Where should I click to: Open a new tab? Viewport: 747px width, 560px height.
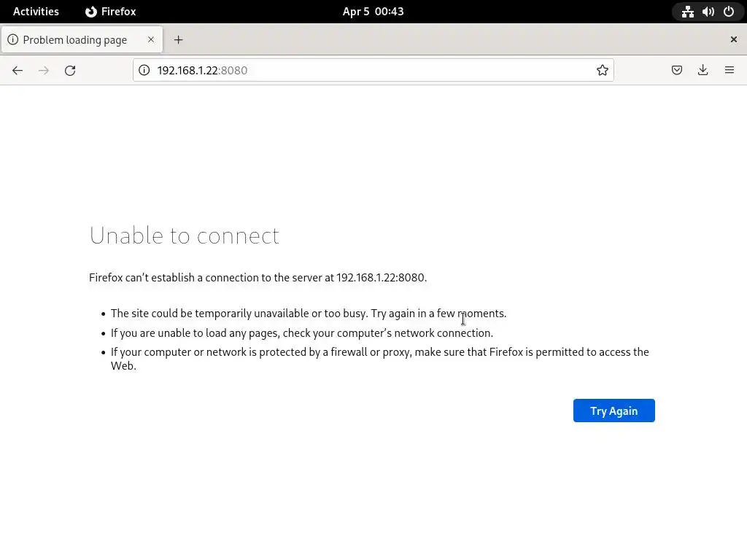point(178,39)
